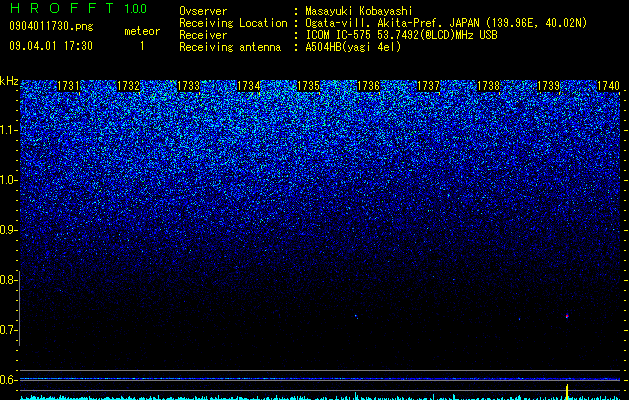Click the 1731 time marker label

tap(68, 86)
